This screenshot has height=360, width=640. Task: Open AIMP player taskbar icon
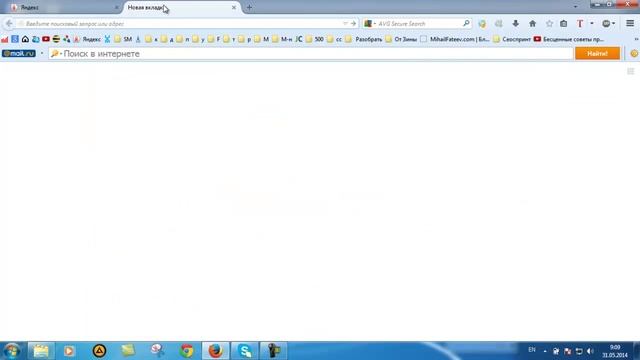click(x=99, y=351)
